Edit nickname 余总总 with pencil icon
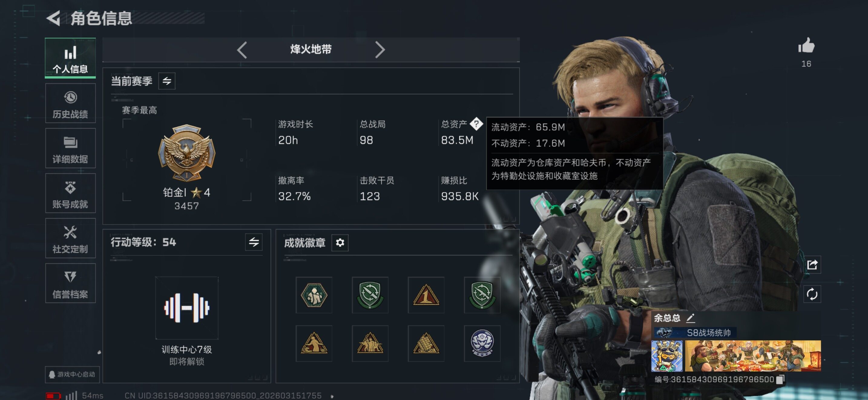868x400 pixels. [690, 318]
